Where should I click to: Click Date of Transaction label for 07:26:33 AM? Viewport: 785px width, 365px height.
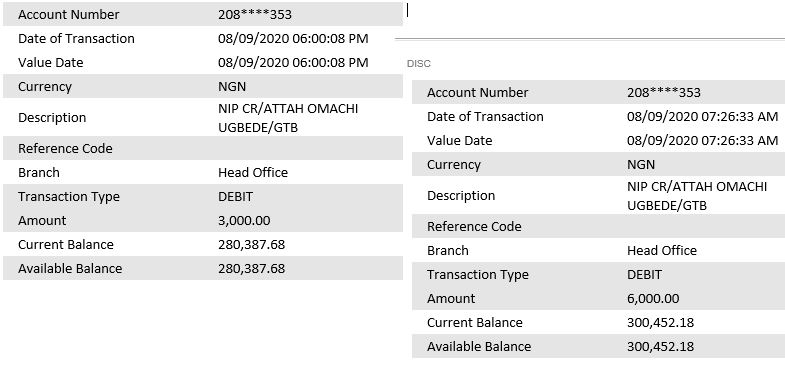(x=485, y=117)
